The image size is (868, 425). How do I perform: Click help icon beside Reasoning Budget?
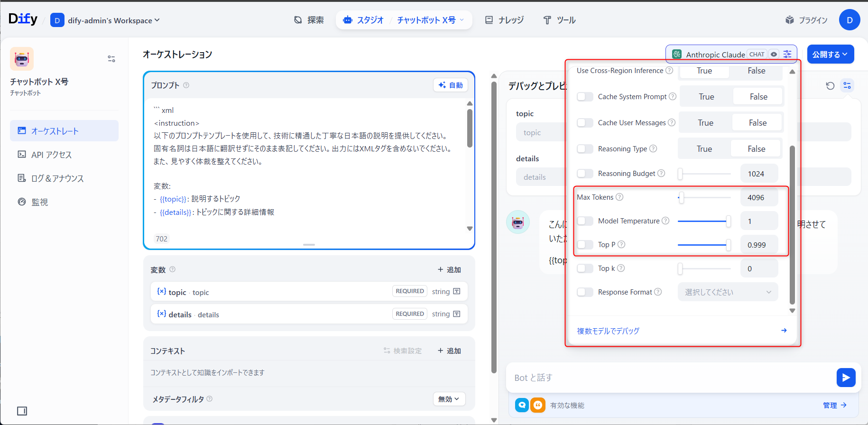pyautogui.click(x=661, y=173)
